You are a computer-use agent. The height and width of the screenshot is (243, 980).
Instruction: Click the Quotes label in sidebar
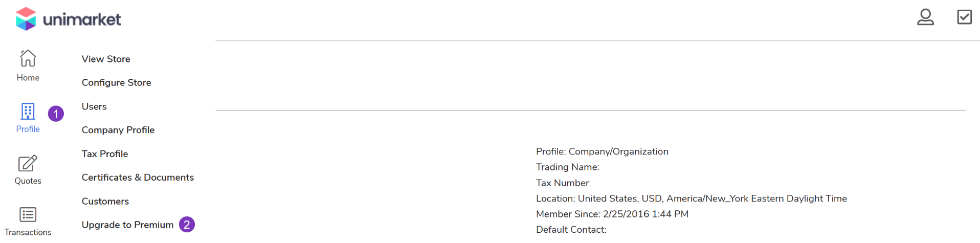28,181
